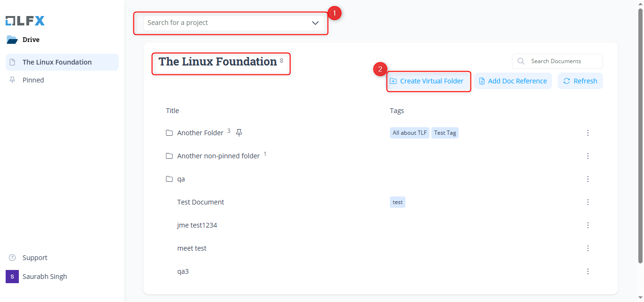The image size is (644, 302).
Task: Toggle pin icon on Another Folder
Action: [239, 133]
